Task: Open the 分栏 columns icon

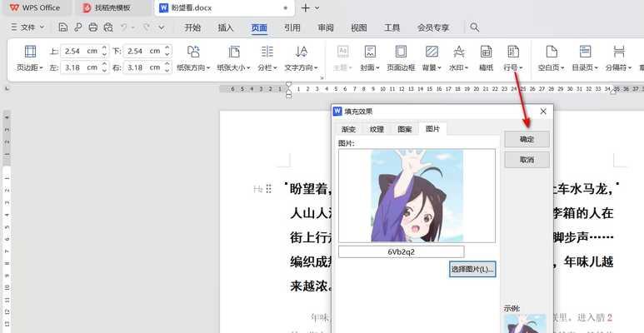Action: pyautogui.click(x=267, y=52)
